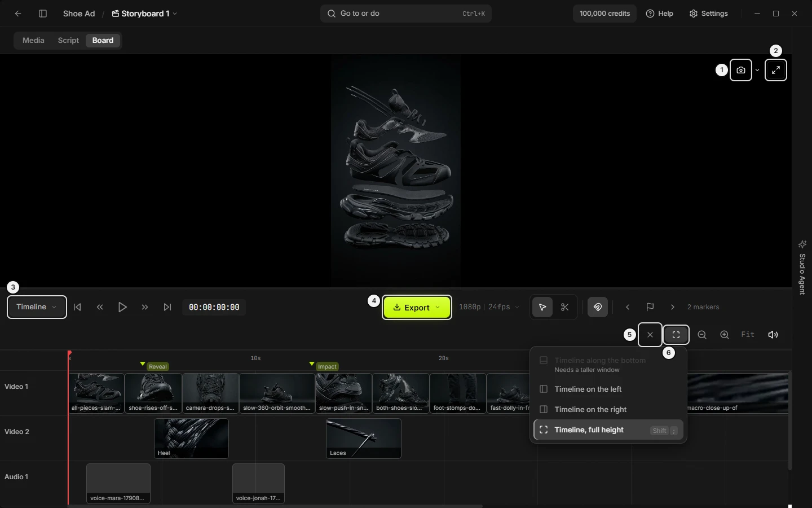This screenshot has width=812, height=508.
Task: Add a marker with the flag icon
Action: pos(650,307)
